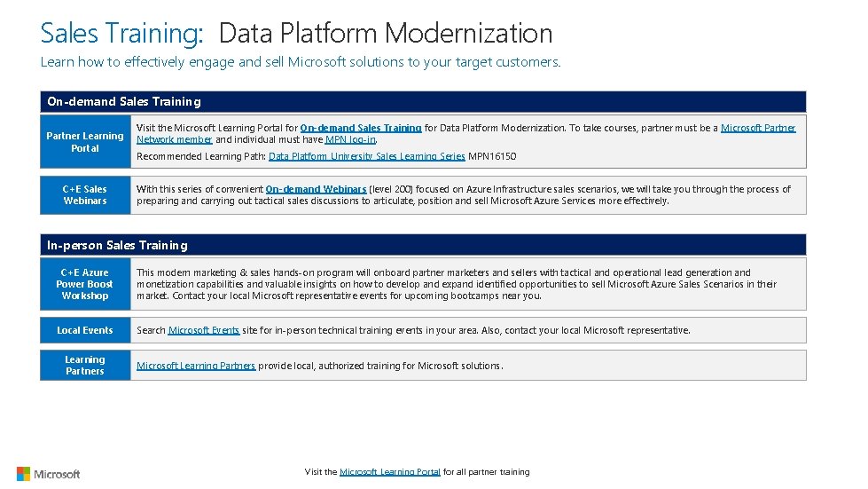Select the Partner Learning Portal label box
The image size is (868, 489).
pos(85,142)
